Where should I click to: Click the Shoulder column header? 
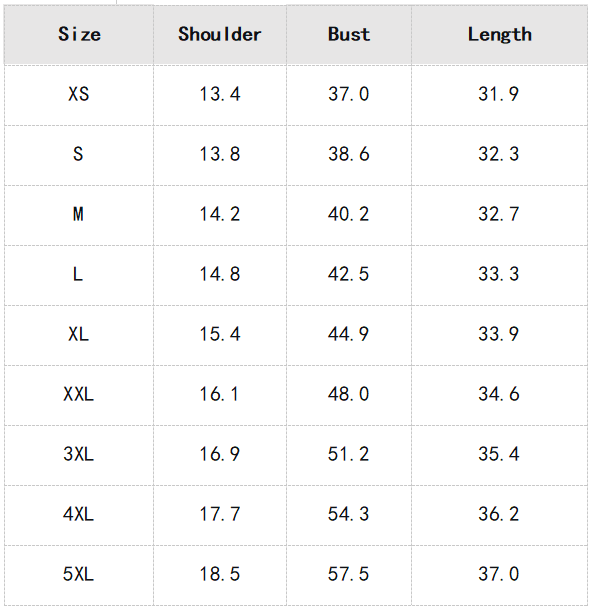pos(220,34)
